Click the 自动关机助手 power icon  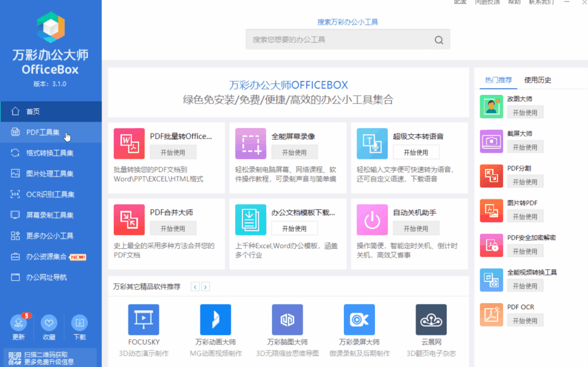coord(372,220)
